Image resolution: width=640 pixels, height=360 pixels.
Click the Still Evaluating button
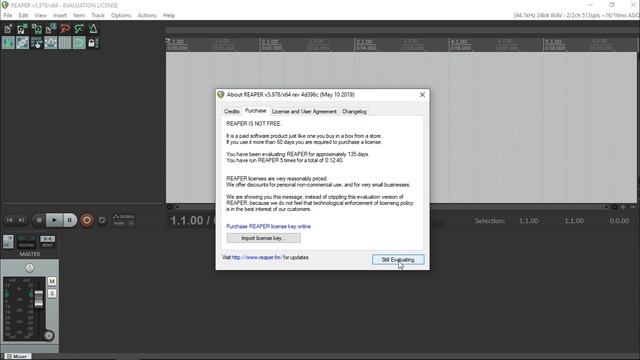coord(398,260)
